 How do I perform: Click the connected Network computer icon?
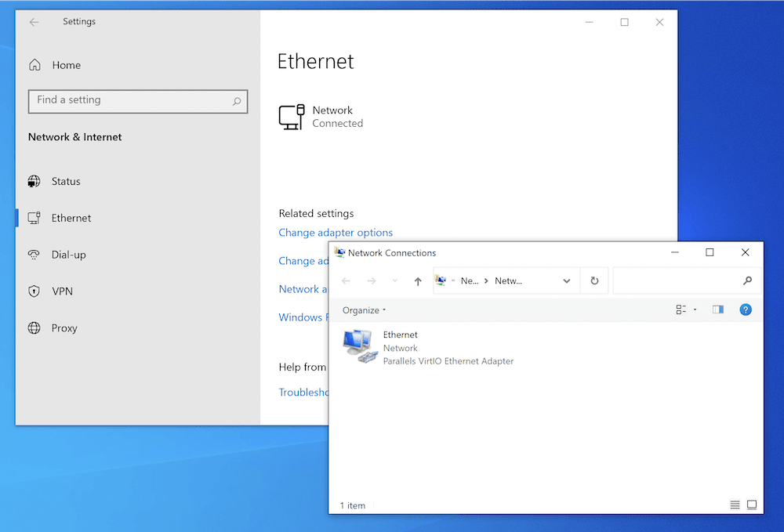pos(291,117)
